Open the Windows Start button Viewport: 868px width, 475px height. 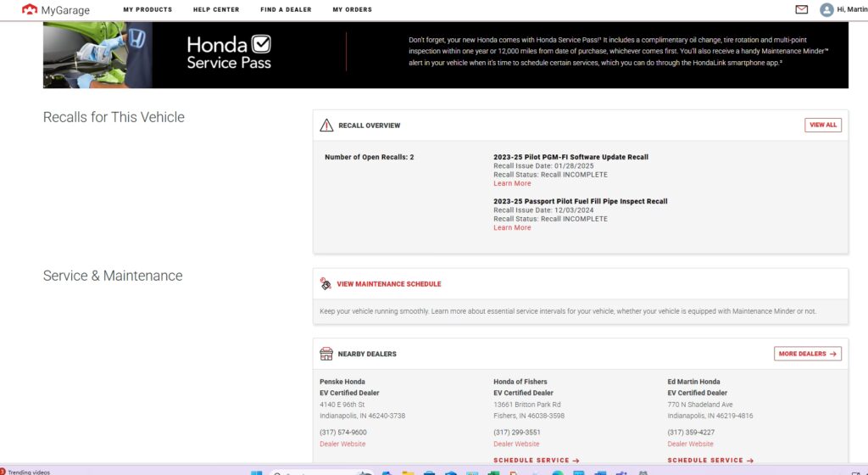click(x=257, y=472)
